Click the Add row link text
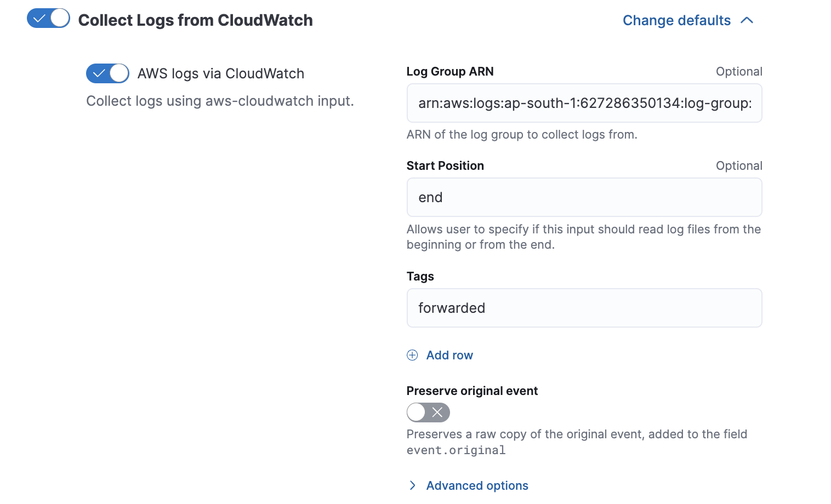 coord(449,355)
